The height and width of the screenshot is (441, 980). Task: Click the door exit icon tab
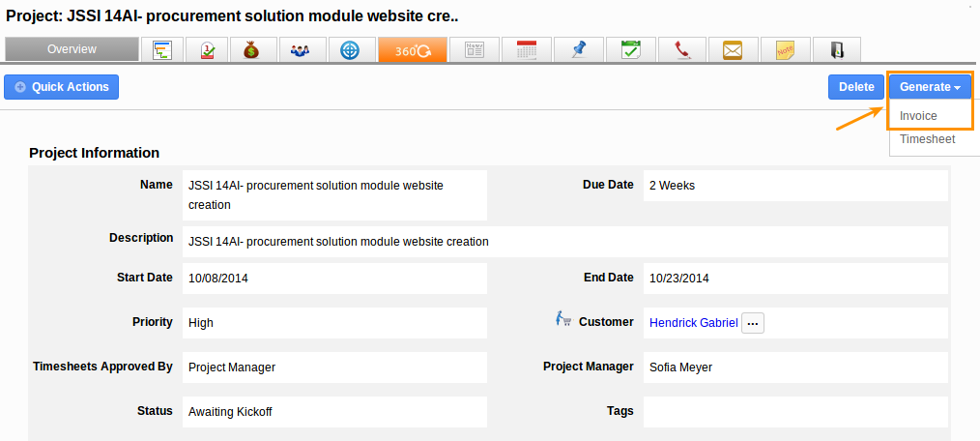[837, 49]
